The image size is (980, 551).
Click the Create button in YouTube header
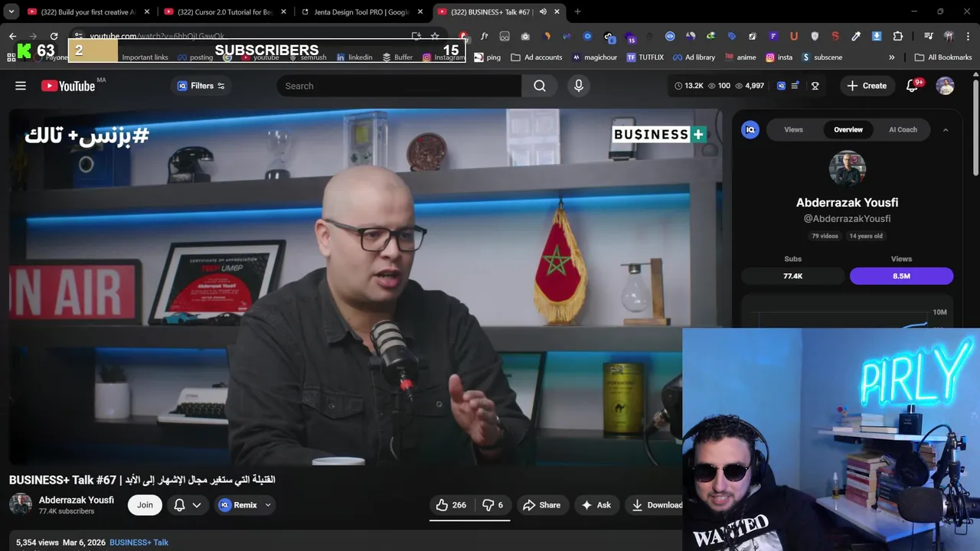point(867,86)
